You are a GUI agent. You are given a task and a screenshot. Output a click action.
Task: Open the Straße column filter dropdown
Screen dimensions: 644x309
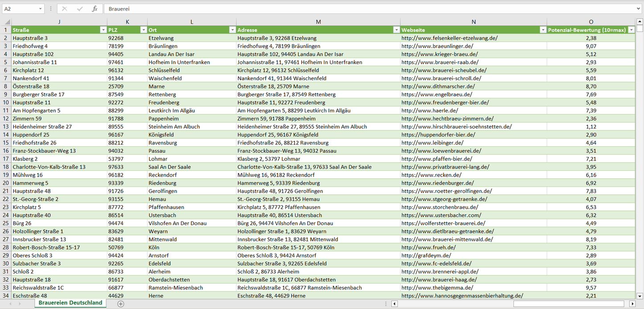point(103,30)
